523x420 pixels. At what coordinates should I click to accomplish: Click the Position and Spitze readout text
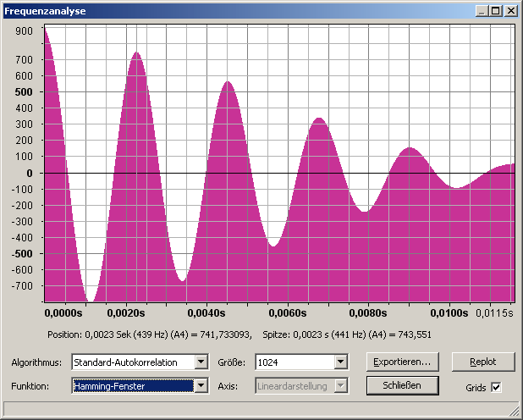pyautogui.click(x=239, y=334)
